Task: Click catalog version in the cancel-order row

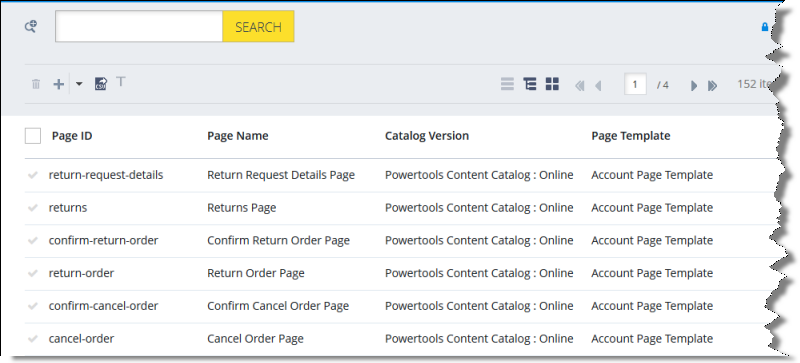Action: [479, 338]
